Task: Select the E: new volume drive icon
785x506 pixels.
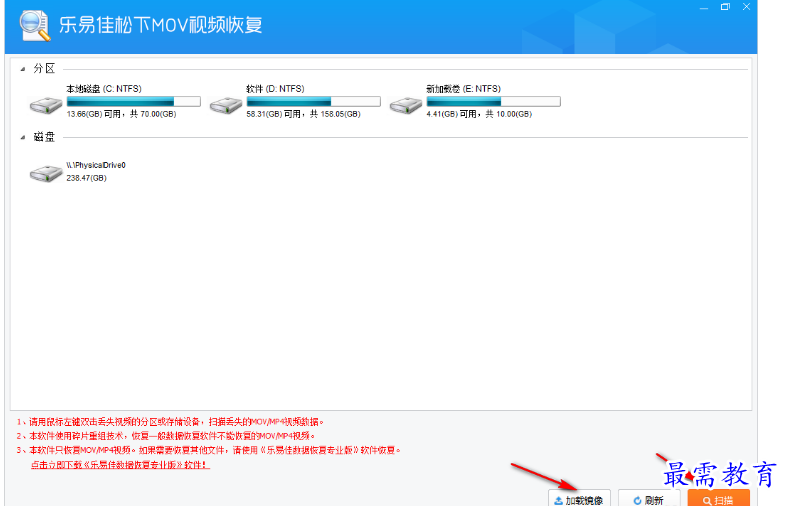Action: point(406,105)
